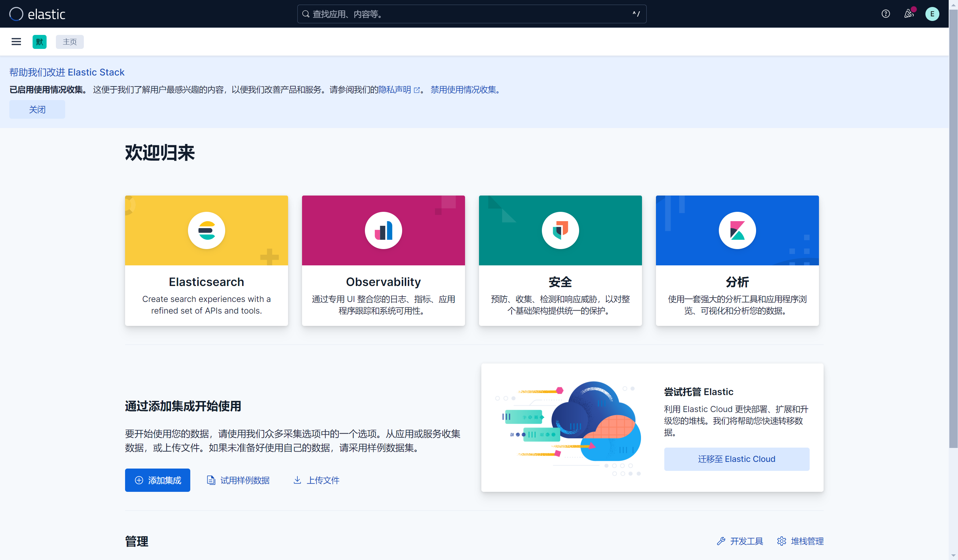Dismiss the banner with 关闭

(37, 109)
